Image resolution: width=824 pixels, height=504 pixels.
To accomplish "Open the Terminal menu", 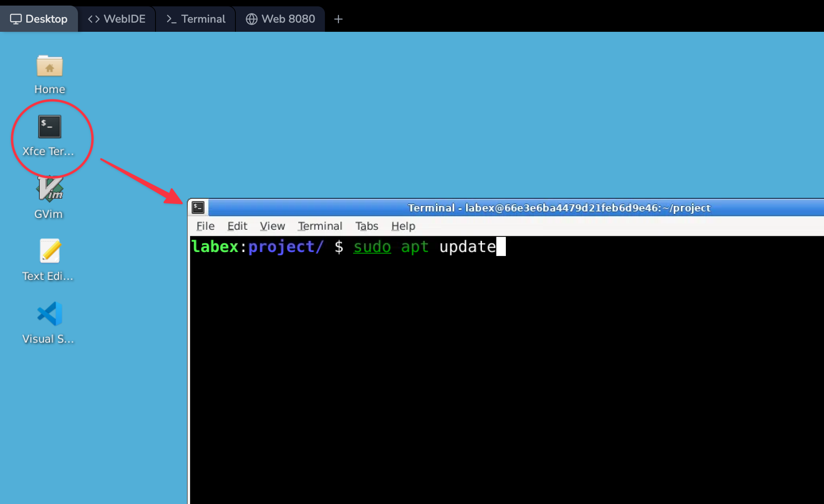I will pyautogui.click(x=320, y=226).
